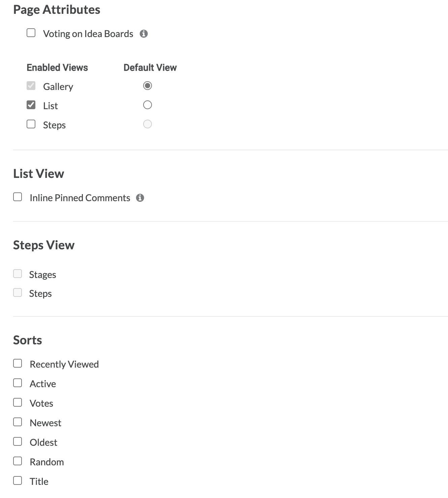The width and height of the screenshot is (448, 498).
Task: Check the Stages option under Steps View
Action: pos(18,274)
